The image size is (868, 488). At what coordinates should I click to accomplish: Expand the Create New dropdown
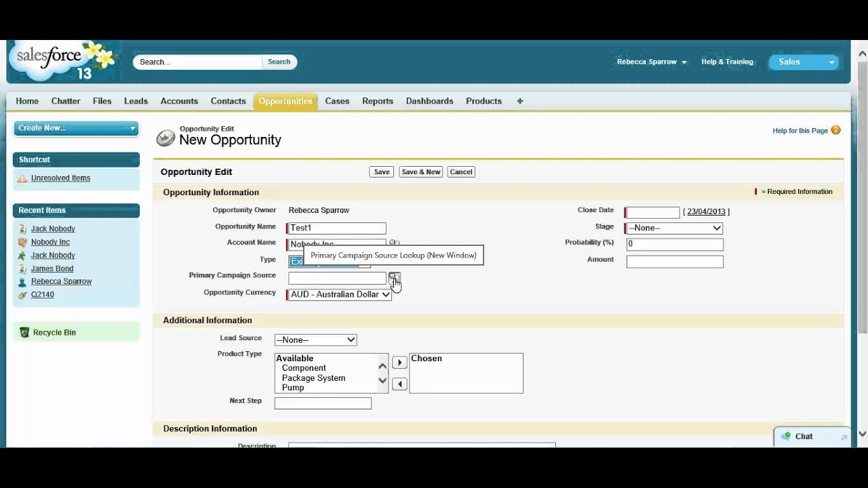click(x=133, y=128)
